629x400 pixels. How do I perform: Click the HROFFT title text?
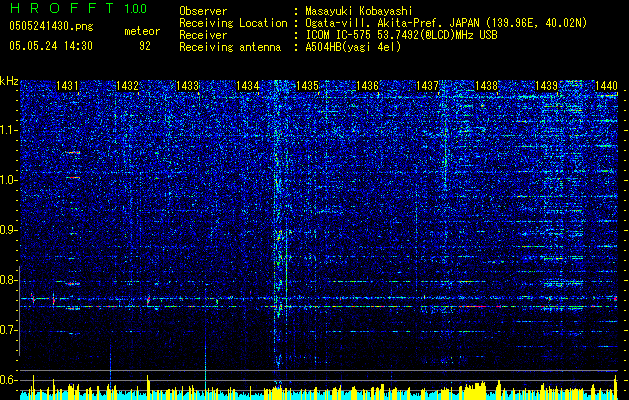click(x=62, y=9)
